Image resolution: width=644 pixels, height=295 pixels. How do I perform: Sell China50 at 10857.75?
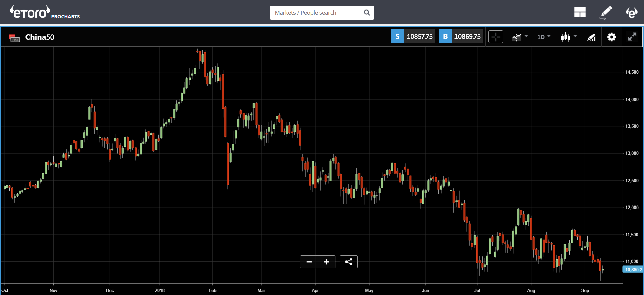pos(413,36)
